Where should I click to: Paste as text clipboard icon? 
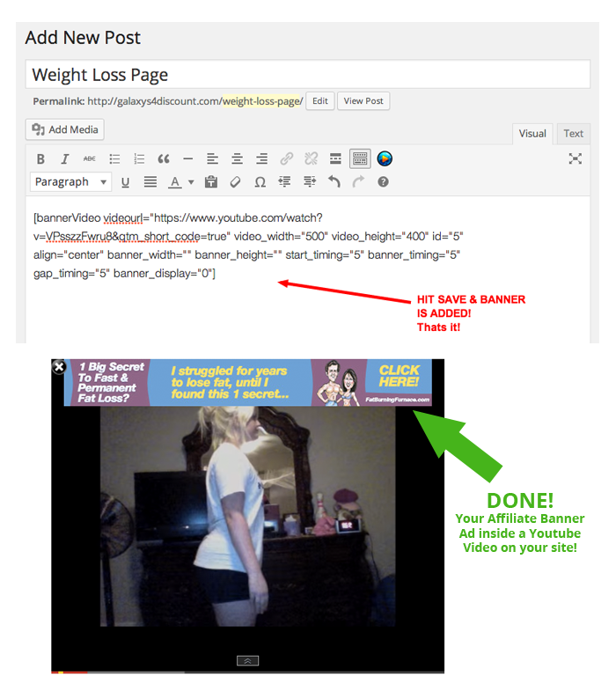[x=210, y=182]
